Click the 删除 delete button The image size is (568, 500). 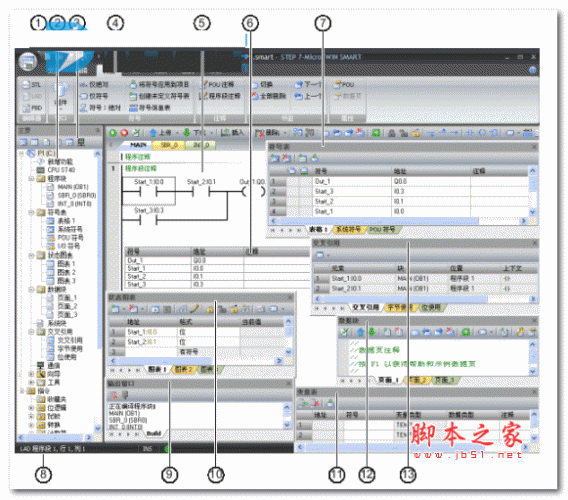(267, 133)
